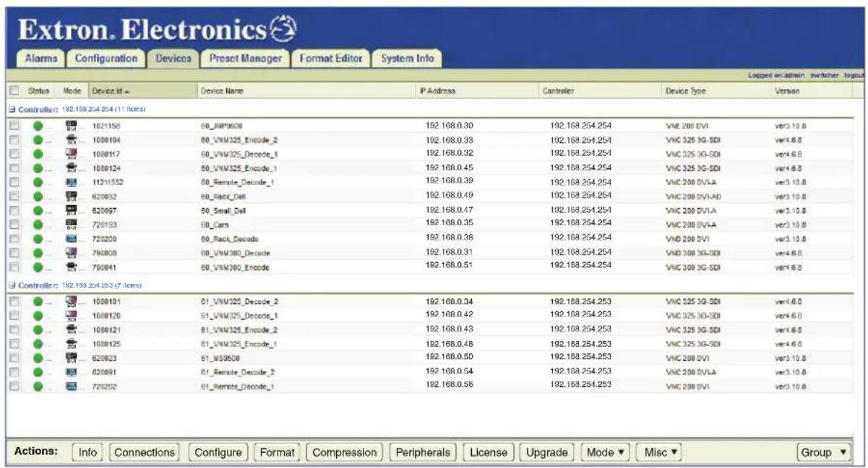Select checkbox for 60_VNM300_Decode

pos(14,253)
